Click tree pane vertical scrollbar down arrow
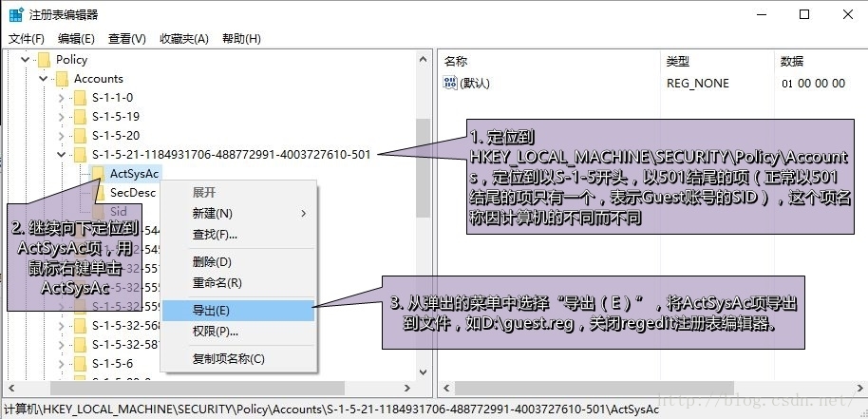The width and height of the screenshot is (868, 419). 424,372
